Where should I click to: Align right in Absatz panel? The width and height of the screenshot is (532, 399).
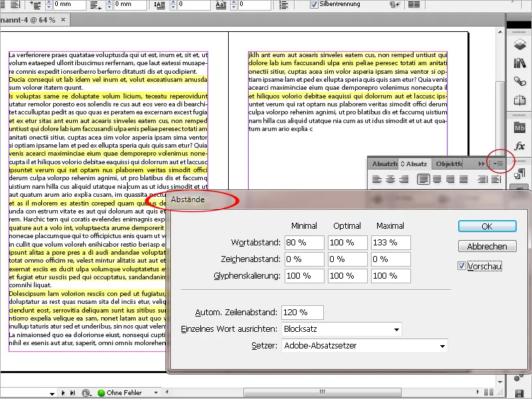point(404,179)
